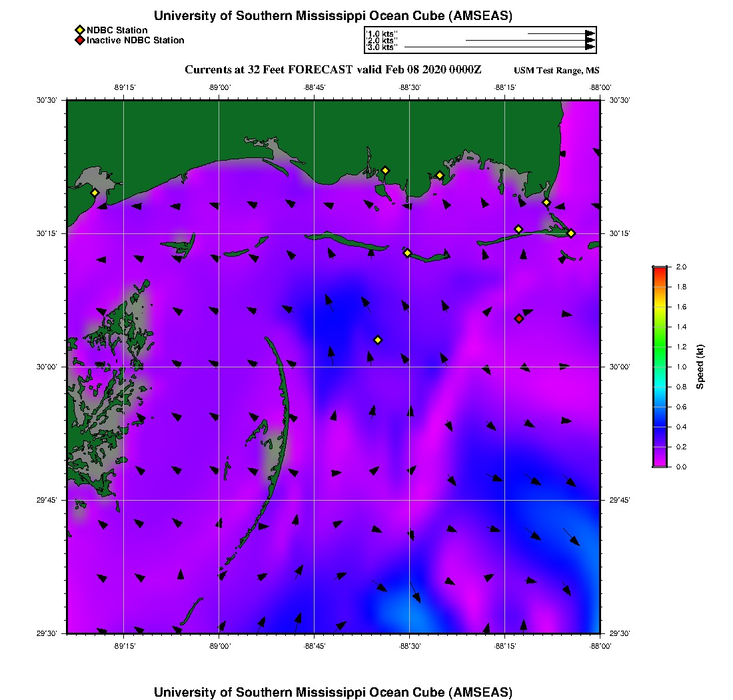The height and width of the screenshot is (700, 733).
Task: Select the northernmost yellow station marker
Action: tap(385, 170)
